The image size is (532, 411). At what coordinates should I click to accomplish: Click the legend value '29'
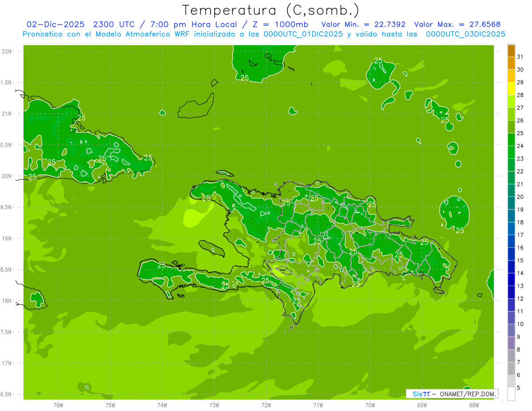(x=520, y=82)
